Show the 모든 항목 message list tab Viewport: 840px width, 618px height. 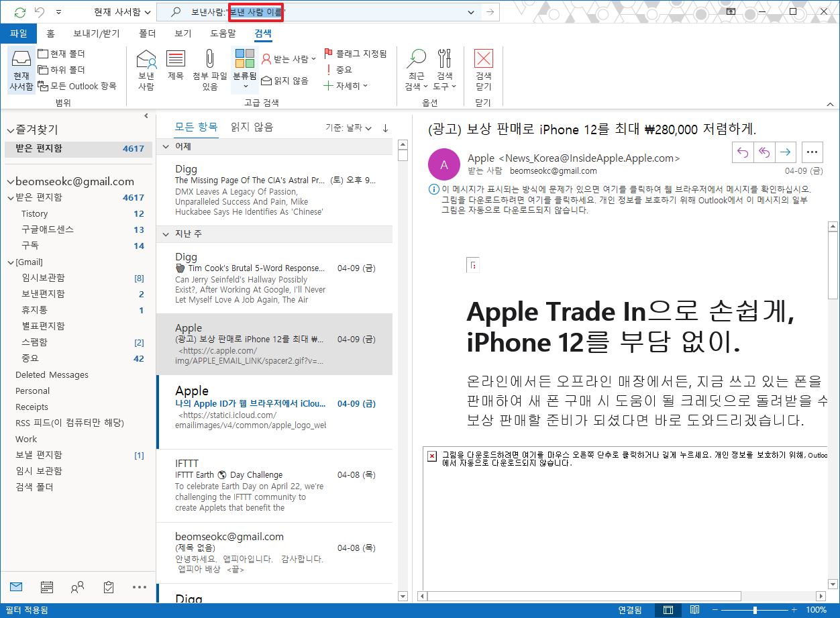(196, 127)
